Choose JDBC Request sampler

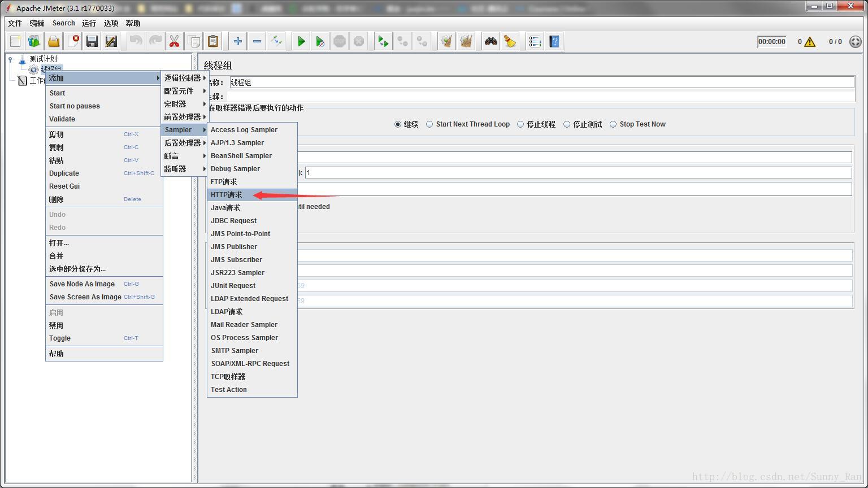pos(252,221)
